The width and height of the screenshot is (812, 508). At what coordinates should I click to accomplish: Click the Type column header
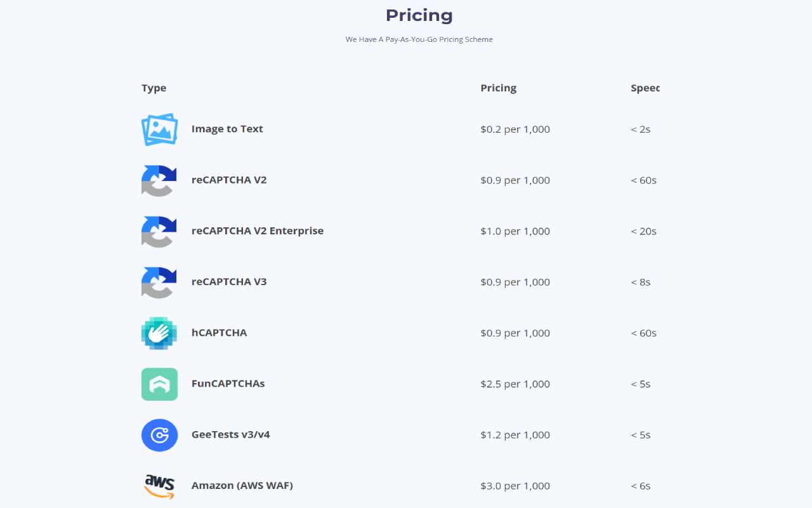(154, 88)
